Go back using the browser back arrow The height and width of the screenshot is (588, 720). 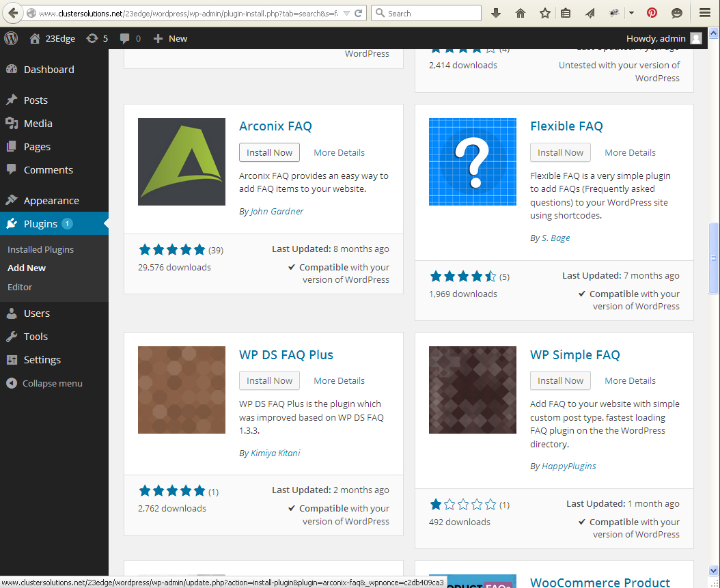pos(13,13)
